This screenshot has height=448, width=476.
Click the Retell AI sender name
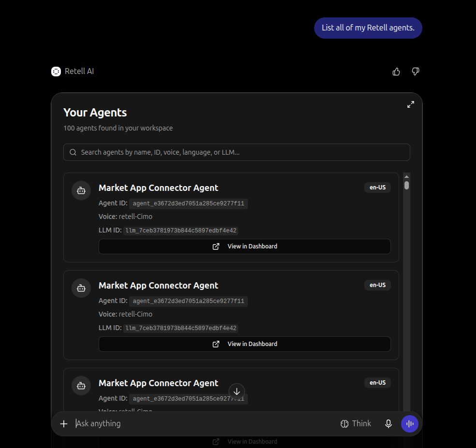pos(79,72)
